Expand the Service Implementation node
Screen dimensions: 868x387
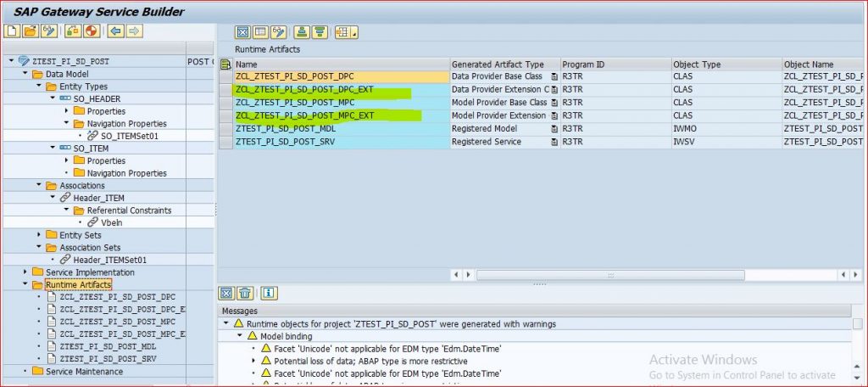pos(25,272)
